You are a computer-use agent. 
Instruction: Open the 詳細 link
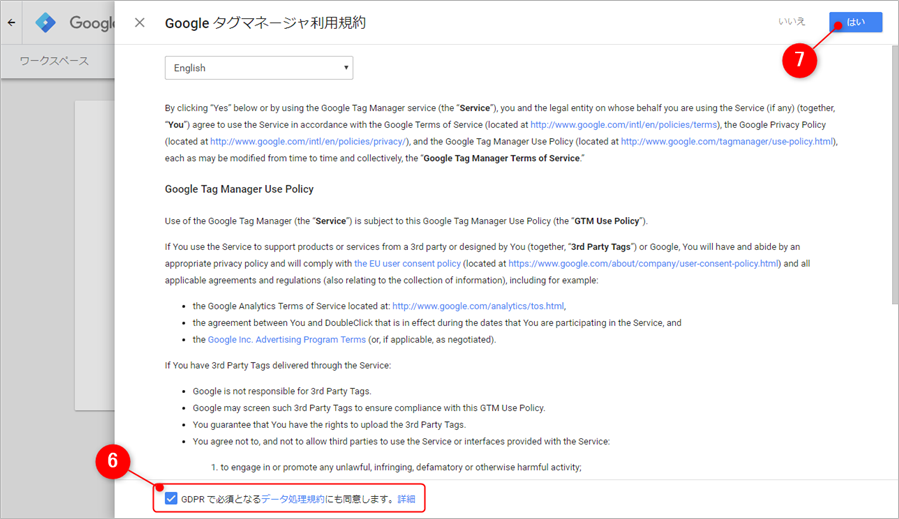(406, 499)
